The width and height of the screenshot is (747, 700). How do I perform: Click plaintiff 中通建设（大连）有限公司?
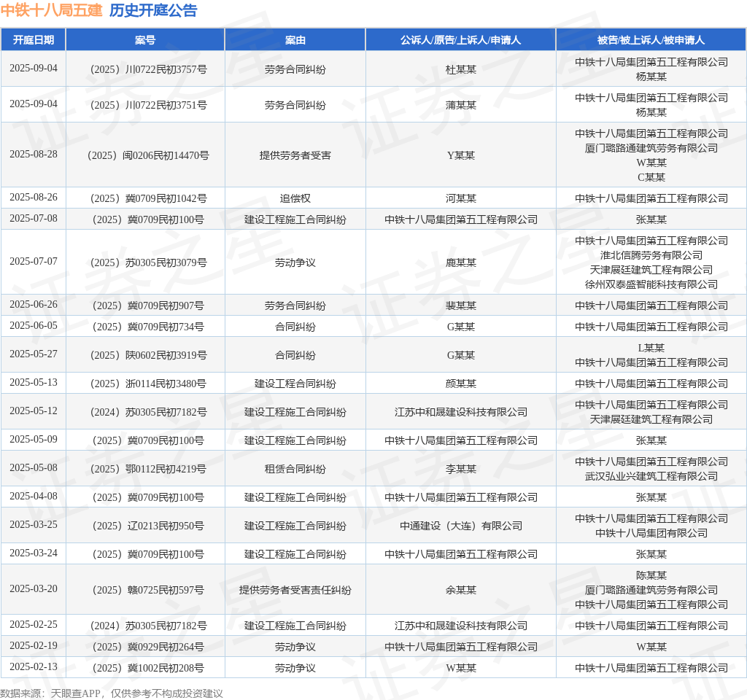click(461, 526)
